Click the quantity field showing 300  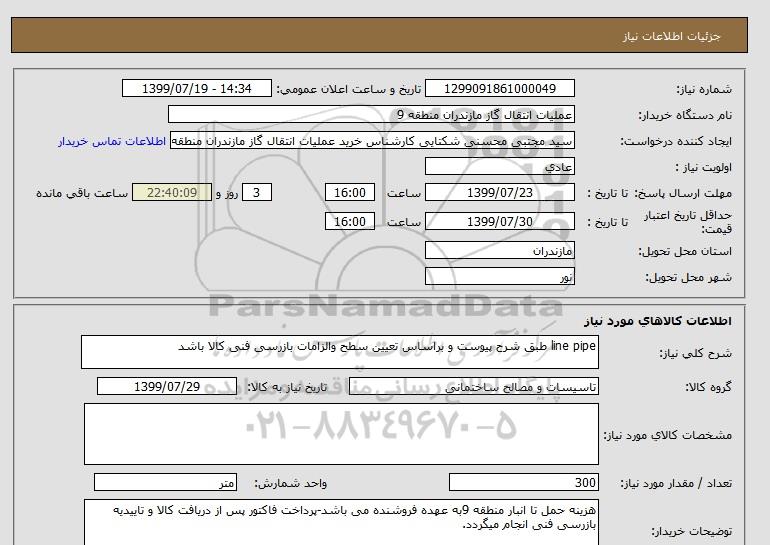pos(523,483)
